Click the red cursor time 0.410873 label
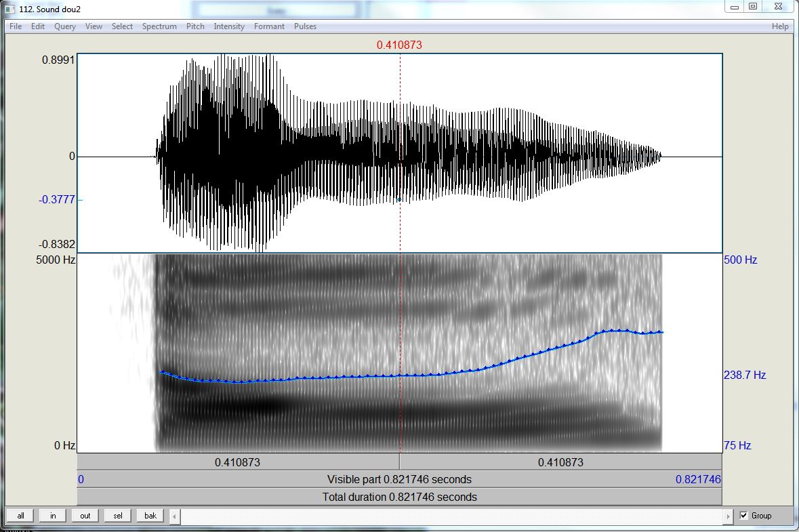This screenshot has height=532, width=799. (400, 45)
